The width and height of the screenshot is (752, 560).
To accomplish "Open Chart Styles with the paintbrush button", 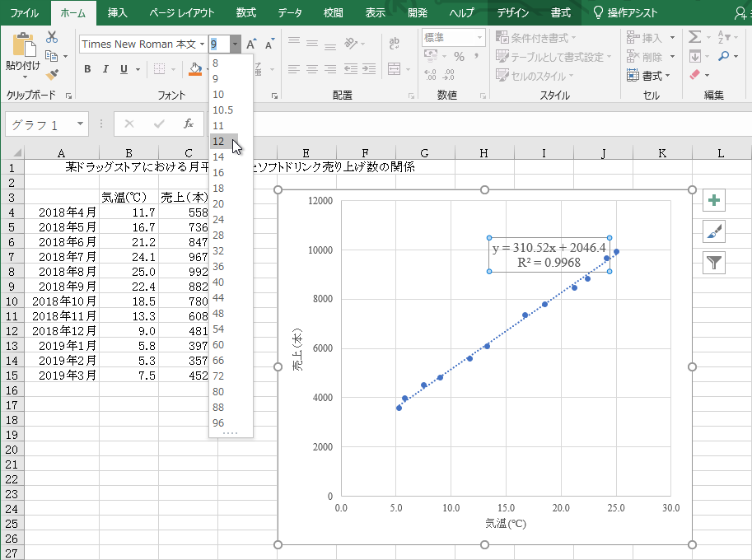I will (x=714, y=231).
